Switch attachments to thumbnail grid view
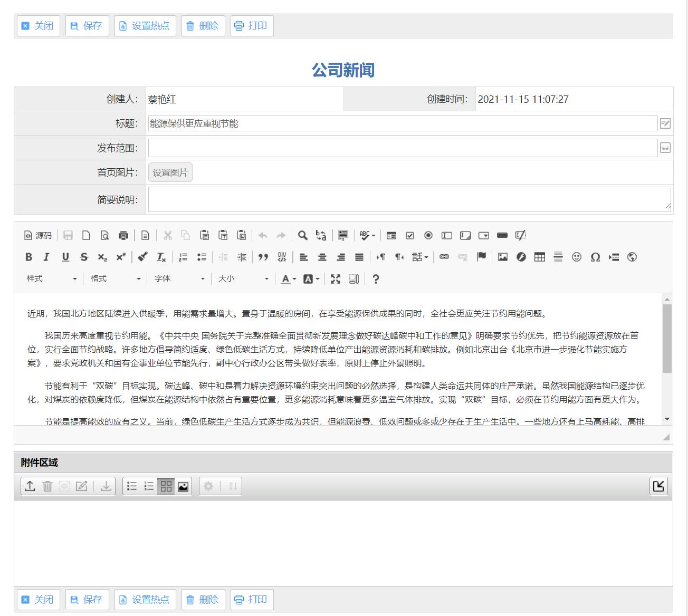 tap(166, 486)
